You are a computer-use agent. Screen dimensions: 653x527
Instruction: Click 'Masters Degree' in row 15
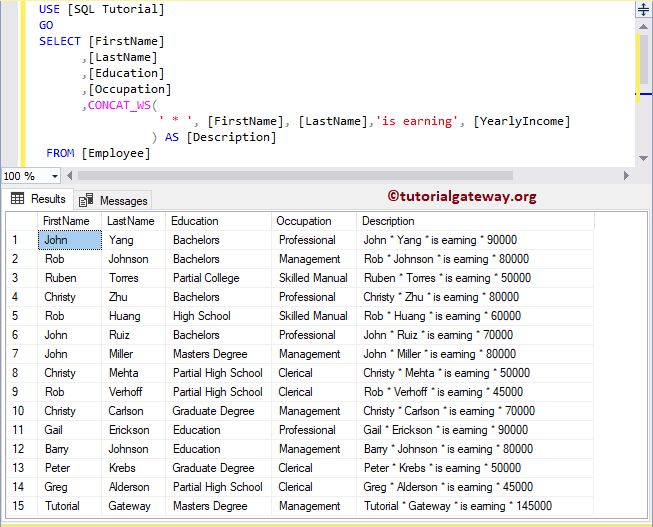(x=218, y=506)
